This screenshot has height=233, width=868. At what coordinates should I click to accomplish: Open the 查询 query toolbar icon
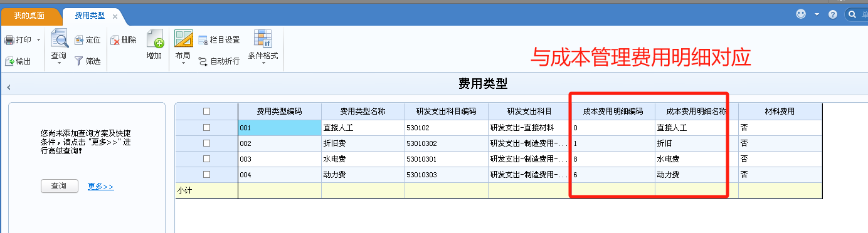[59, 39]
